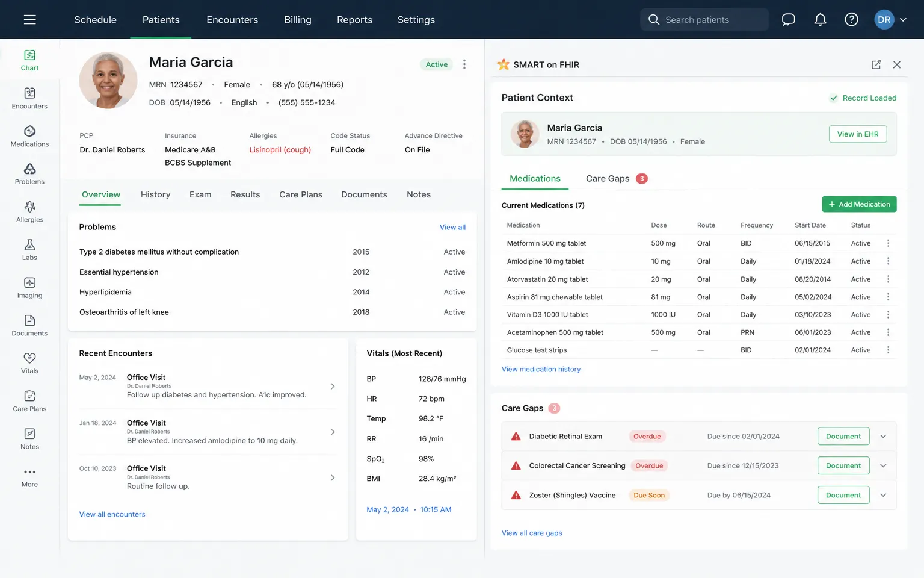Expand the Diabetic Retinal Exam care gap
Screen dimensions: 924x578
(883, 437)
